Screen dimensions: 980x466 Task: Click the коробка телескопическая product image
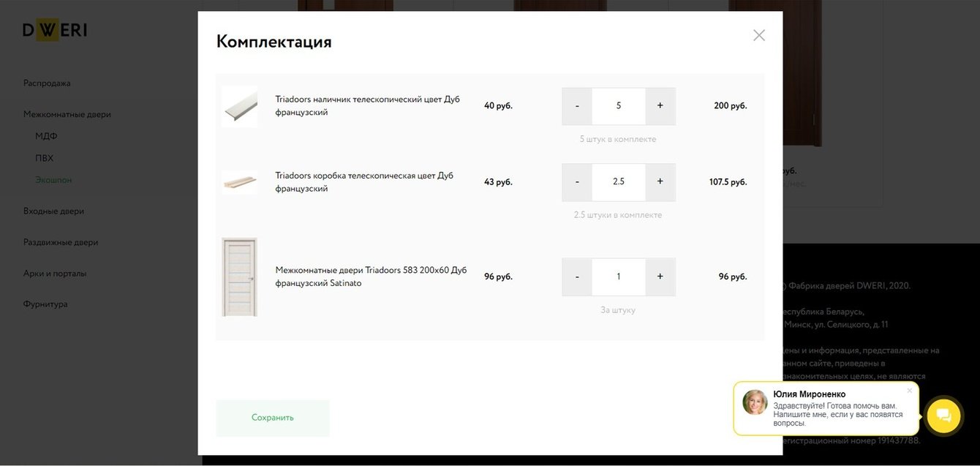click(x=240, y=182)
